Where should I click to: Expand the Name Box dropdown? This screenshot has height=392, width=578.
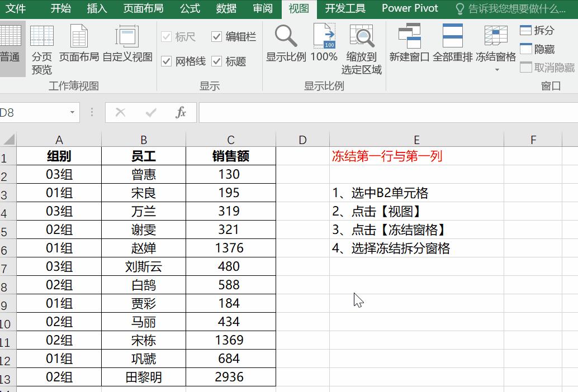[71, 112]
